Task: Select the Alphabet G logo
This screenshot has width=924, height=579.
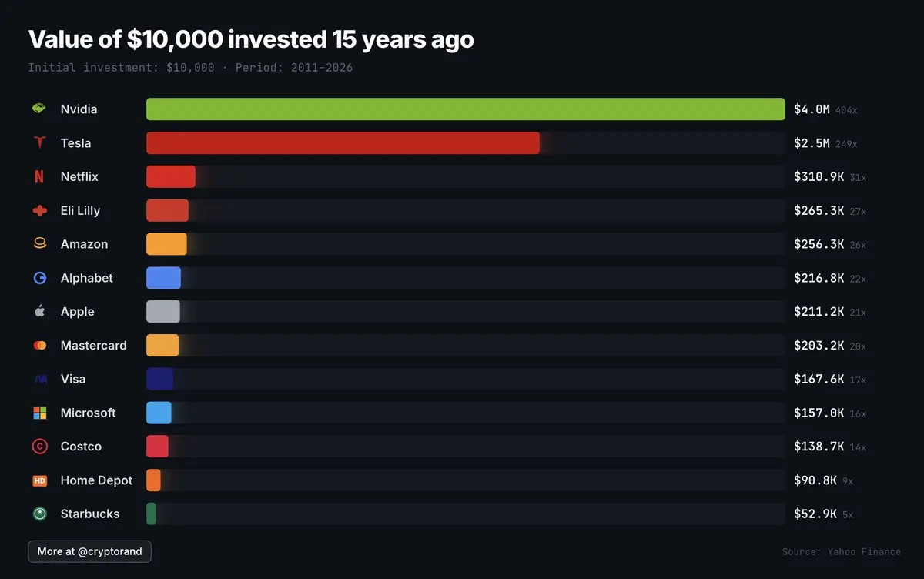Action: point(39,278)
